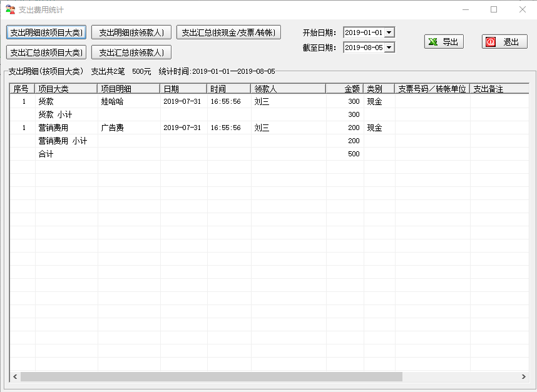
Task: Click the horizontal scrollbar right arrow
Action: [524, 377]
